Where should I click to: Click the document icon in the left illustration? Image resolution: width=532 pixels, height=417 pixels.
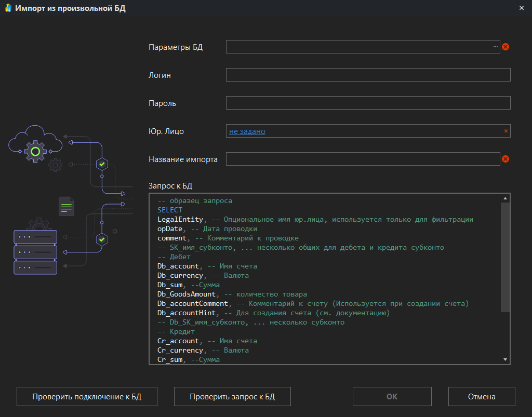pyautogui.click(x=66, y=207)
